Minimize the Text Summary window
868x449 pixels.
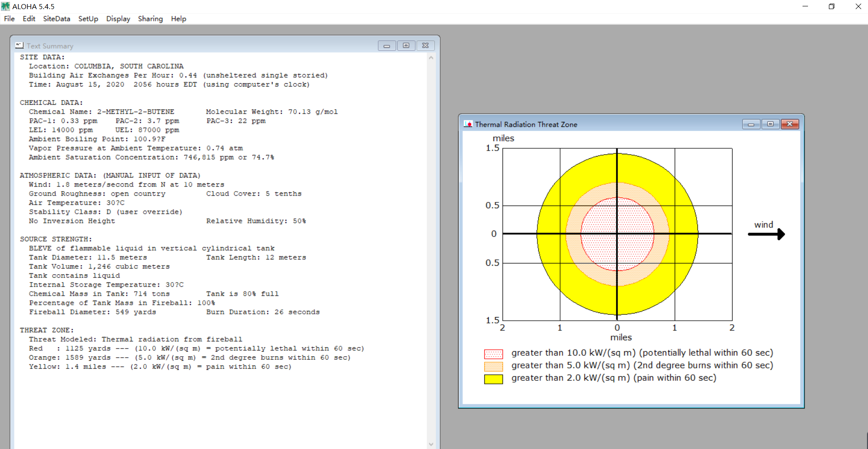point(387,45)
